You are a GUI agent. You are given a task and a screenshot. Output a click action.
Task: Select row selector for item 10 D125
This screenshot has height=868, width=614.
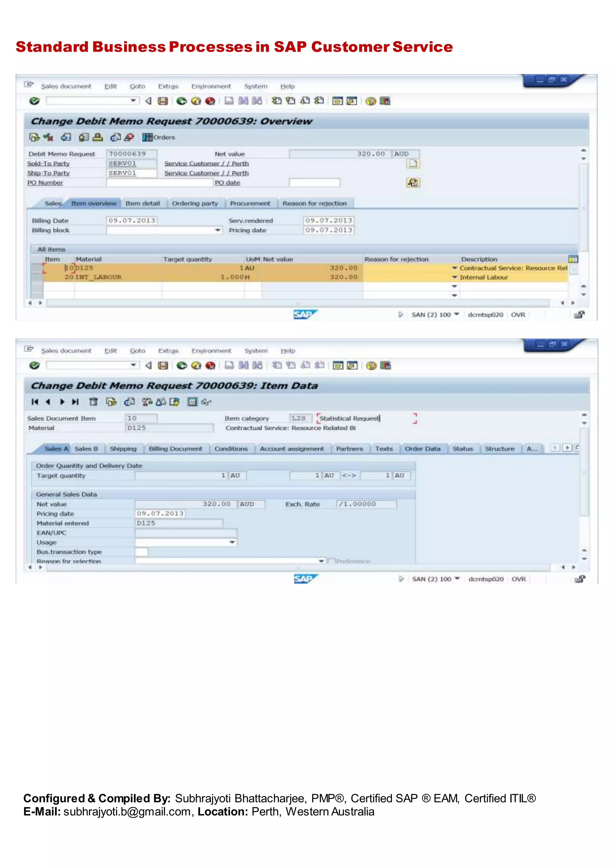tap(37, 268)
